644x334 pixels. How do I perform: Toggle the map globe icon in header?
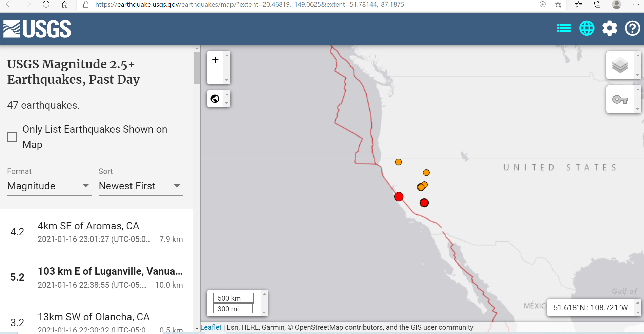click(x=587, y=28)
